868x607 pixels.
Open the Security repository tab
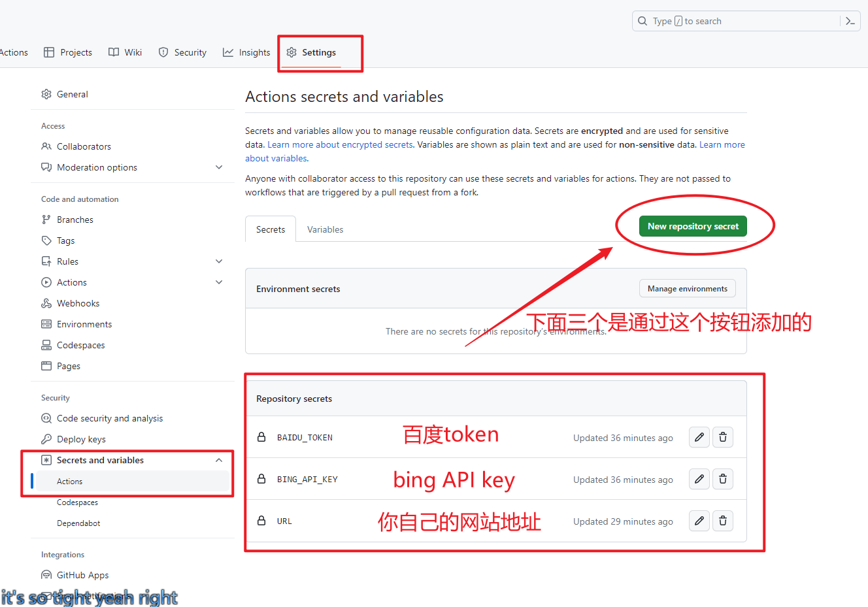[x=182, y=52]
